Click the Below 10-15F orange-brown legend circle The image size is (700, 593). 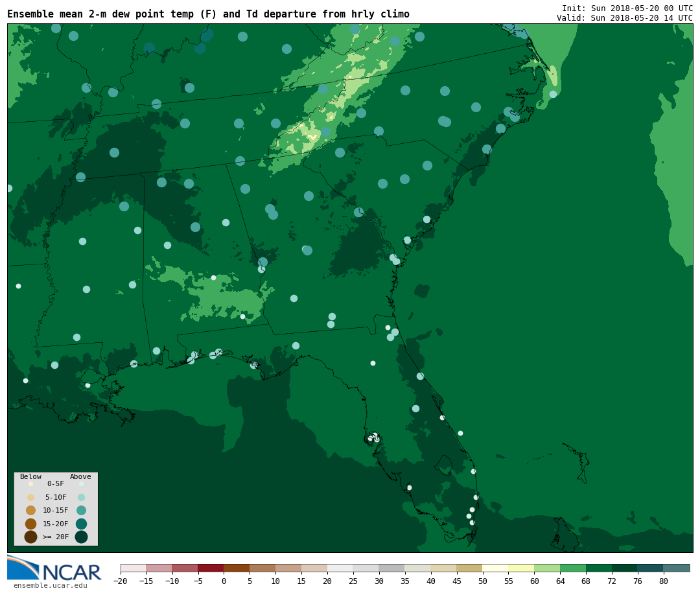(x=31, y=511)
